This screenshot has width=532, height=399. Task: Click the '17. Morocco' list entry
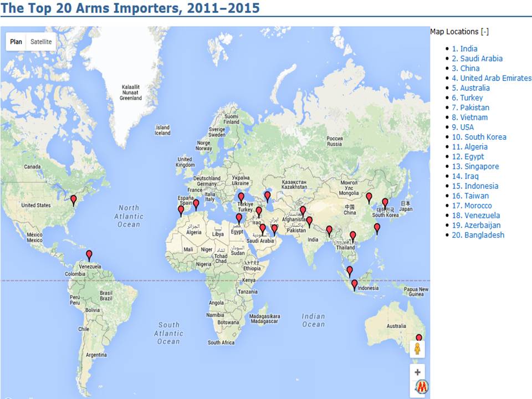tap(472, 206)
